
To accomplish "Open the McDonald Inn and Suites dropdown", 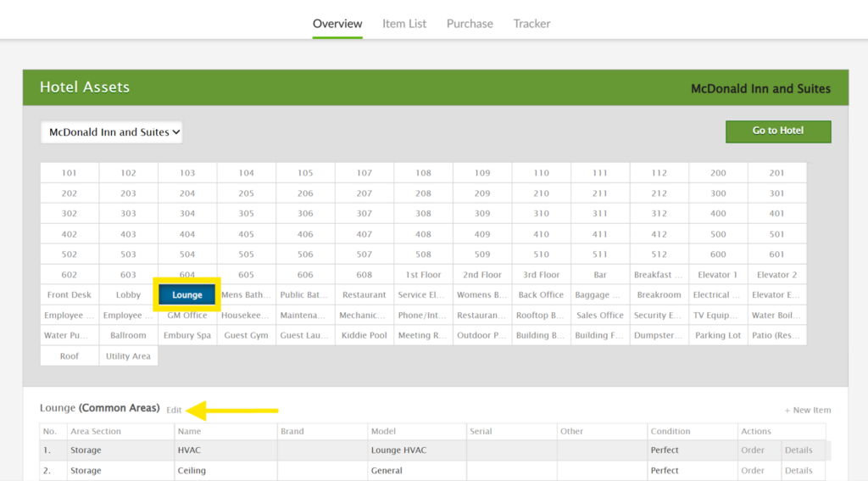I will pos(112,132).
